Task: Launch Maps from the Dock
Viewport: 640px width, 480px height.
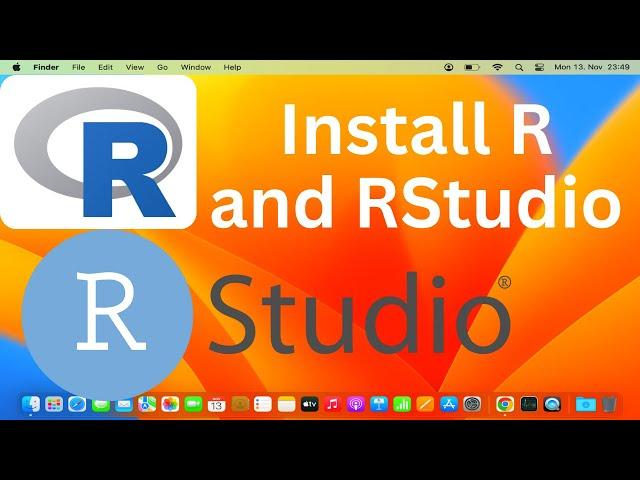Action: [147, 404]
